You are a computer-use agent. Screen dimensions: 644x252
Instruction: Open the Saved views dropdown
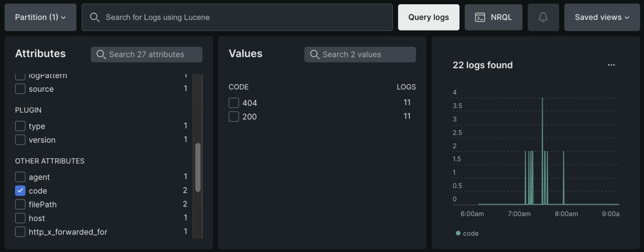602,17
